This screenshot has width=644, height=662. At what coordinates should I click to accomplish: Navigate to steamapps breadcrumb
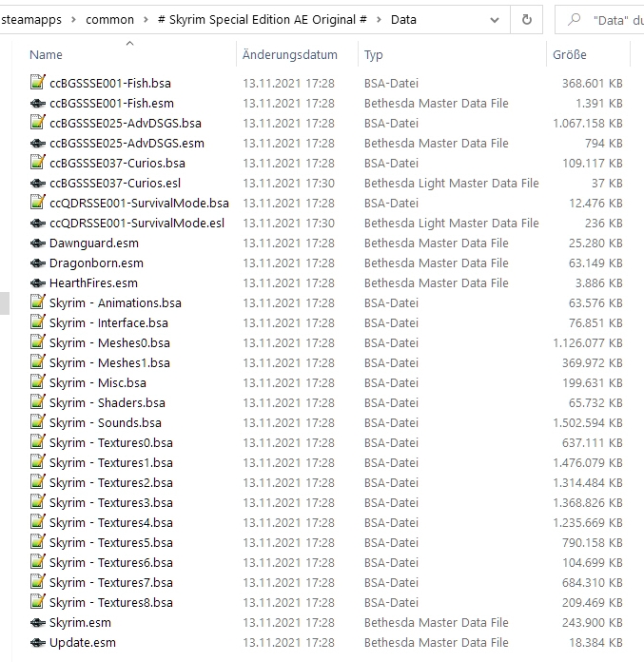tap(31, 19)
